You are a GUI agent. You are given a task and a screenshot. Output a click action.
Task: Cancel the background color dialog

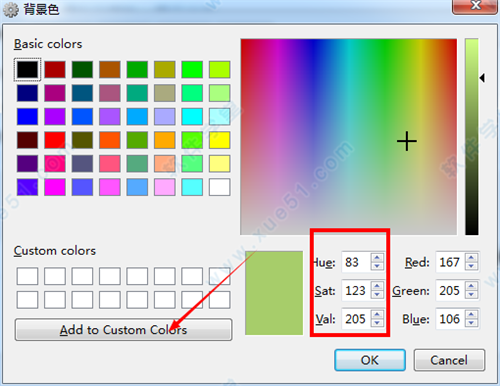click(x=449, y=360)
